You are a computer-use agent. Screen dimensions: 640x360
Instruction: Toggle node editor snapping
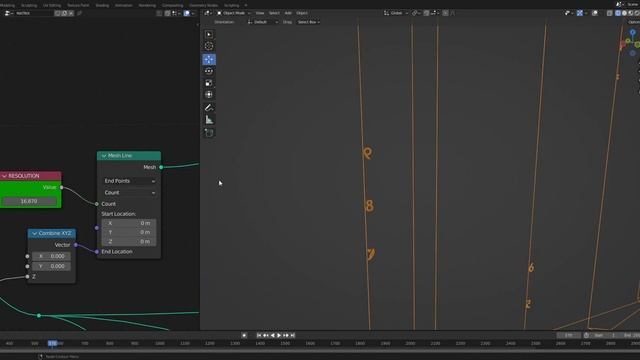coord(168,13)
